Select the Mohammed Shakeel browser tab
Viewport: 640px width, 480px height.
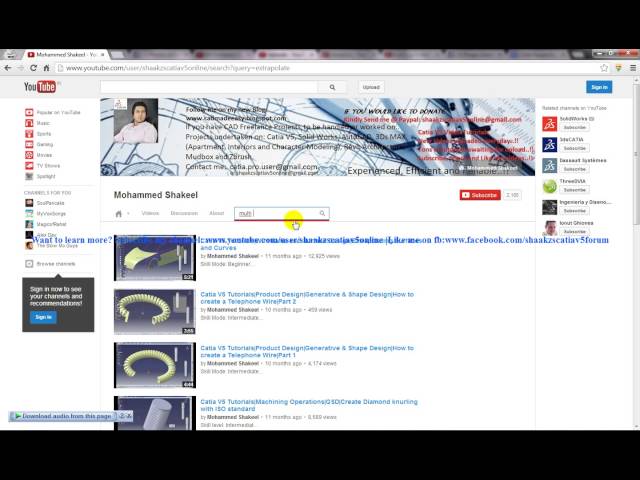point(65,54)
